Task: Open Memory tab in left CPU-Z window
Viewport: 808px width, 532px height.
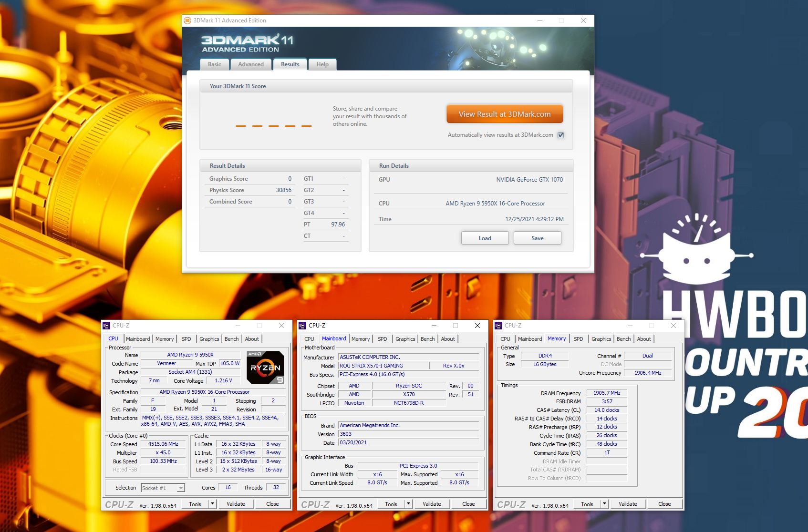Action: coord(165,339)
